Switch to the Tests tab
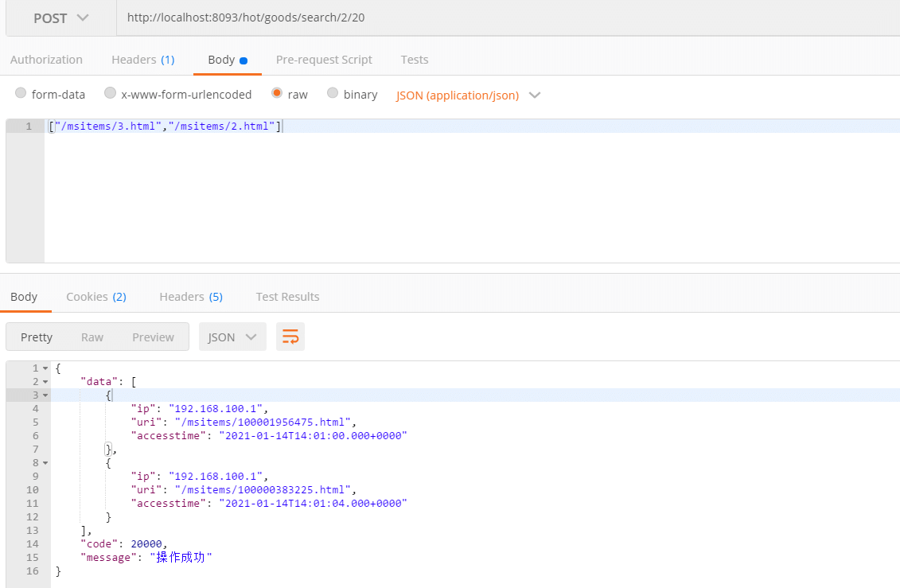900x588 pixels. pyautogui.click(x=414, y=60)
